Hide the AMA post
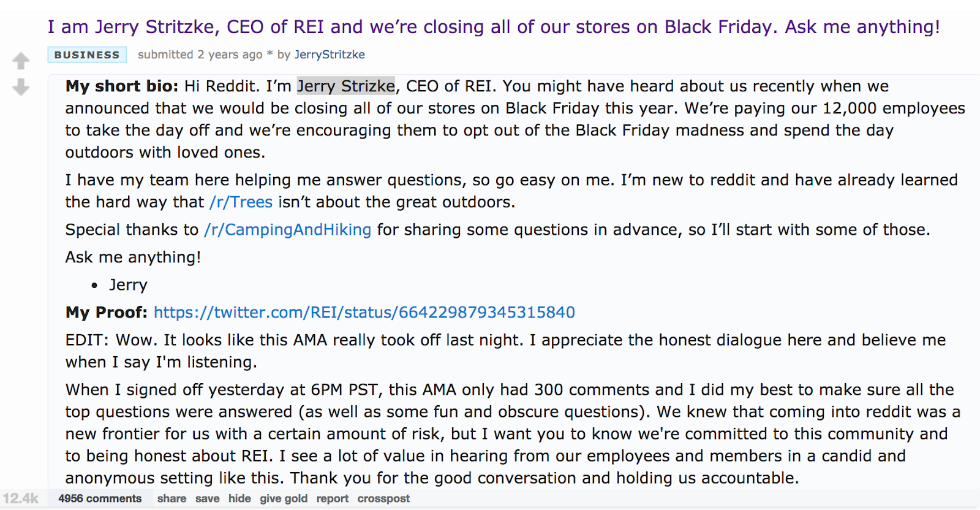Viewport: 980px width, 510px height. [x=239, y=498]
